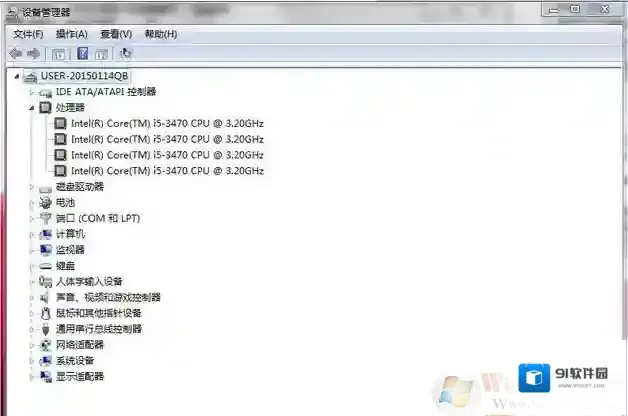Screen dimensions: 628x416
Task: Click the mouse icon beside 鼠标和其他指针设备
Action: click(45, 313)
